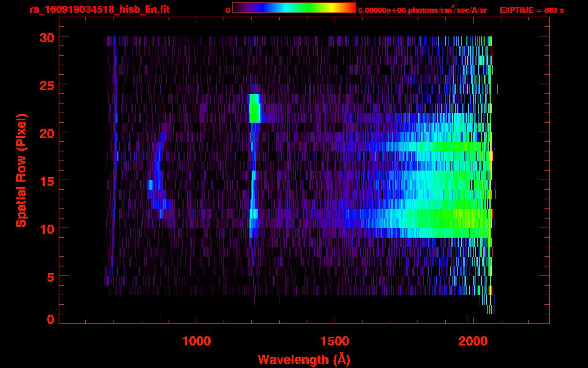
Task: Click the x-axis tick label 1500
Action: [335, 341]
